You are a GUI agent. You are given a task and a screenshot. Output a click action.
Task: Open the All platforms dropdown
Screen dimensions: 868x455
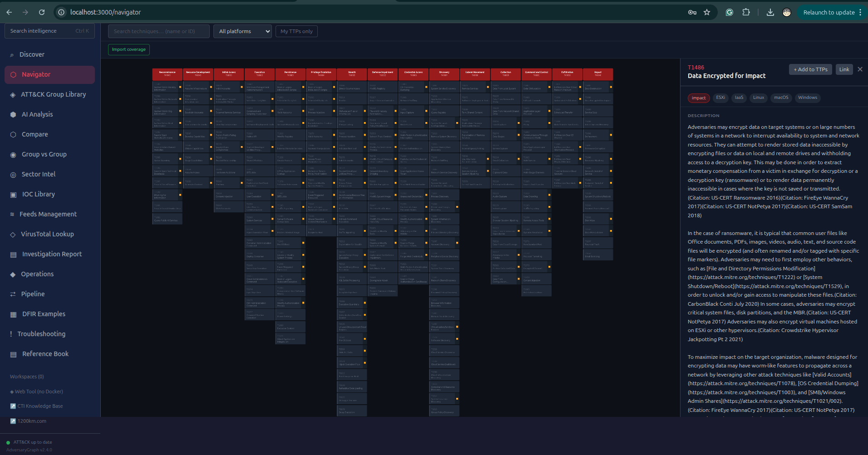(243, 31)
